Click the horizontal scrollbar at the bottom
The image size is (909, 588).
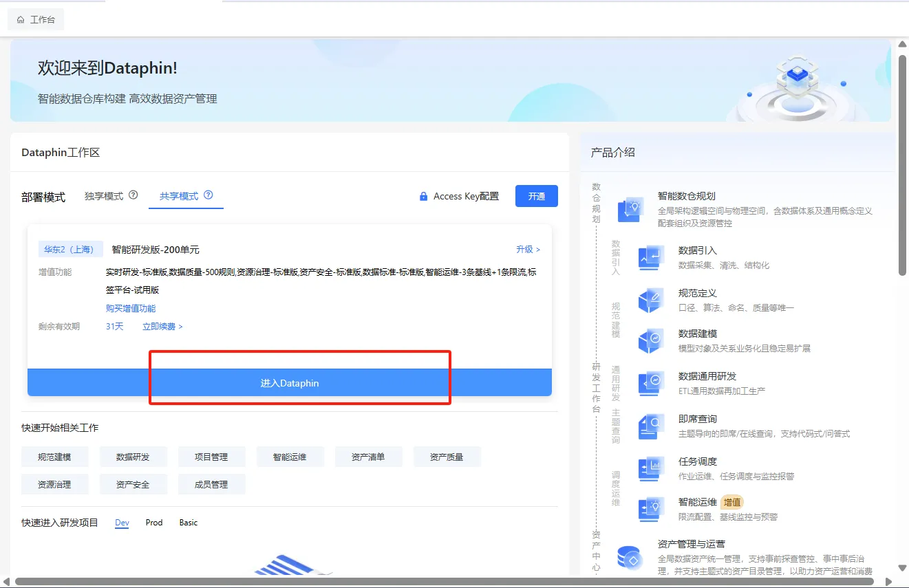[445, 582]
